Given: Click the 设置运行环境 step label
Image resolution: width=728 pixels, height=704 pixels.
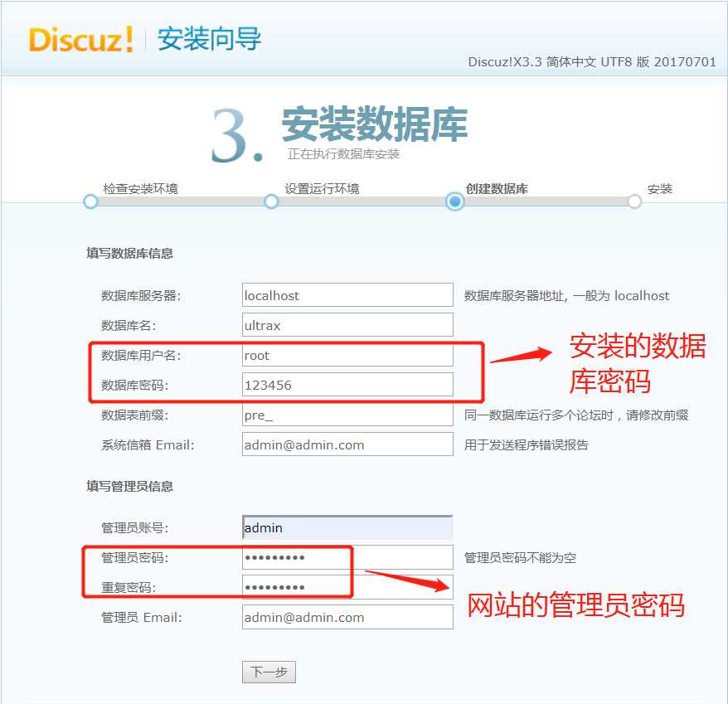Looking at the screenshot, I should pos(322,188).
